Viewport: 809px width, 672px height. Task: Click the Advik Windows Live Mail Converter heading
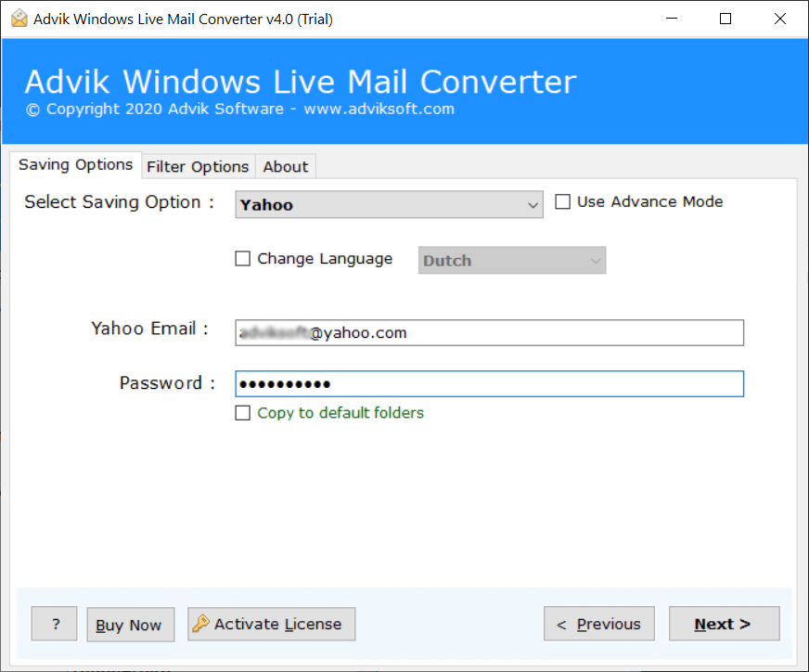point(301,82)
